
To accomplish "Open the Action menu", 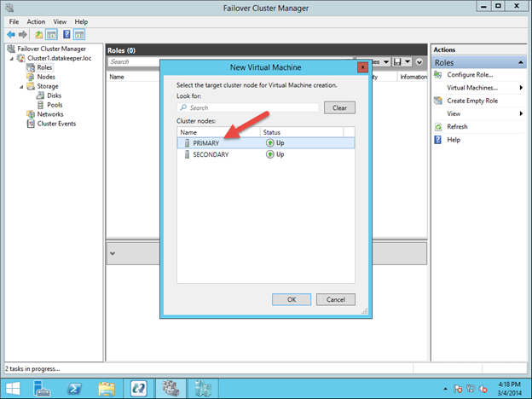I will coord(36,21).
